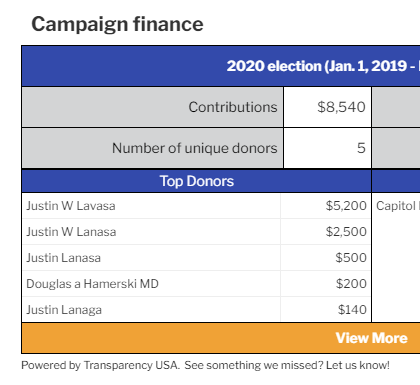Select the Justin W Lanasa donor row

click(x=197, y=232)
